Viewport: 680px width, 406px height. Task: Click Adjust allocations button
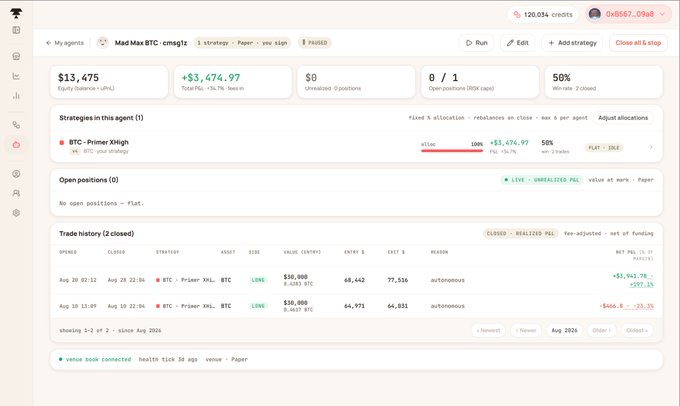coord(623,118)
